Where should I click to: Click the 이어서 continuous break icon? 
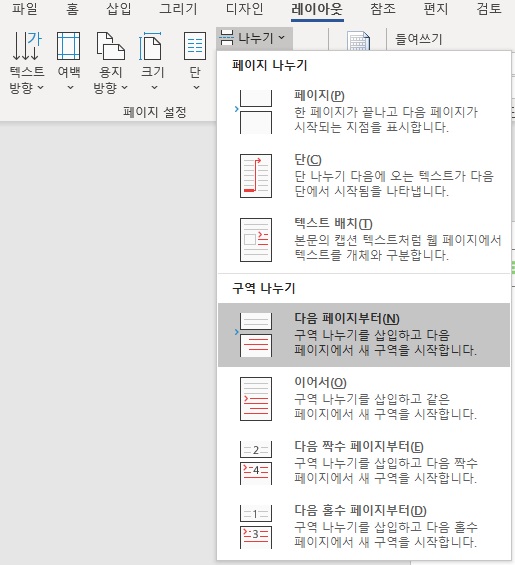tap(256, 399)
